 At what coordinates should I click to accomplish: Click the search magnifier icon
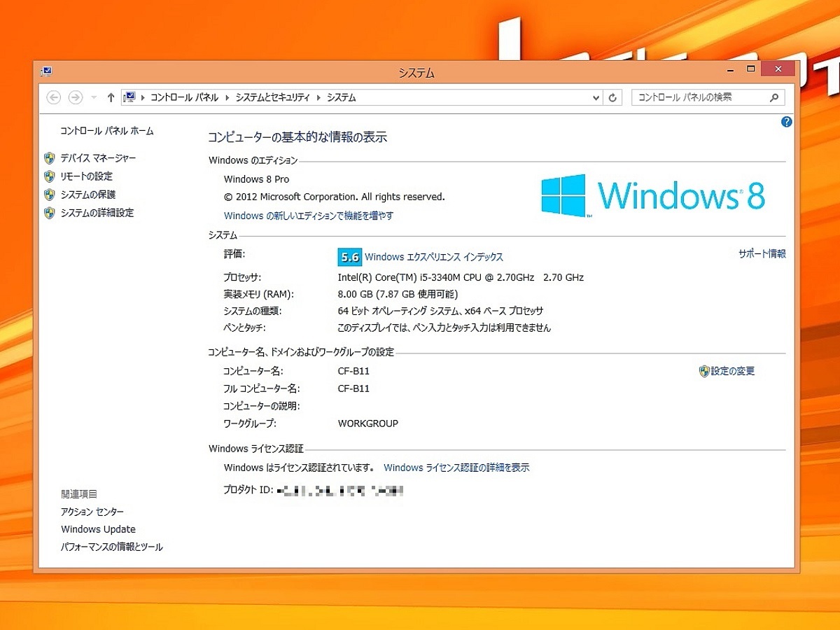[x=774, y=98]
